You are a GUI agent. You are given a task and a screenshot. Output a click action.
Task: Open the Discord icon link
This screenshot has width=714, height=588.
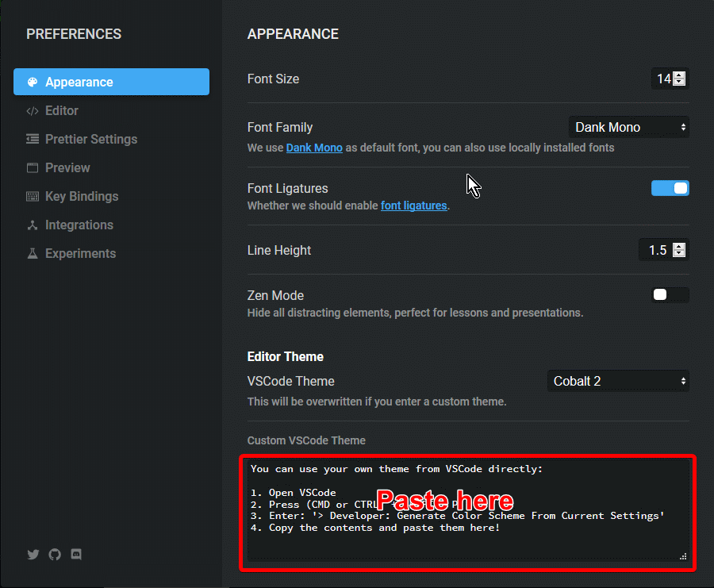click(x=76, y=555)
